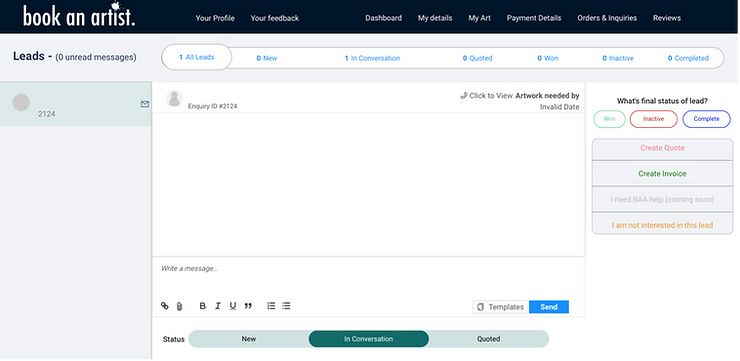This screenshot has height=361, width=740.
Task: Set status to Quoted
Action: click(488, 339)
